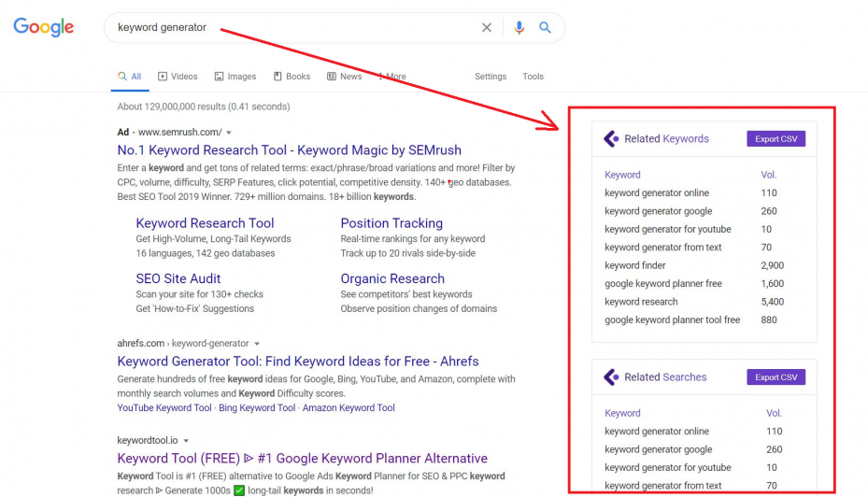The height and width of the screenshot is (497, 868).
Task: Select 'keyword generator for youtube' in Related Keywords
Action: pyautogui.click(x=668, y=229)
